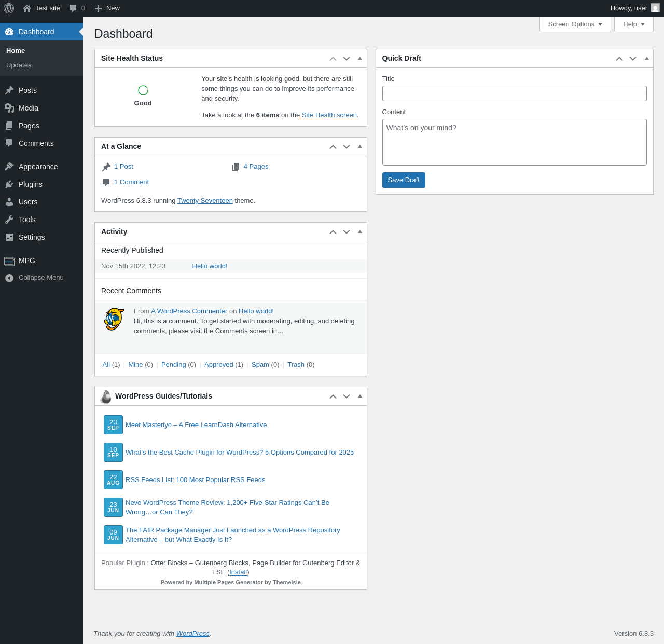Move WordPress Guides/Tutorials widget up
The width and height of the screenshot is (664, 644).
pos(333,396)
